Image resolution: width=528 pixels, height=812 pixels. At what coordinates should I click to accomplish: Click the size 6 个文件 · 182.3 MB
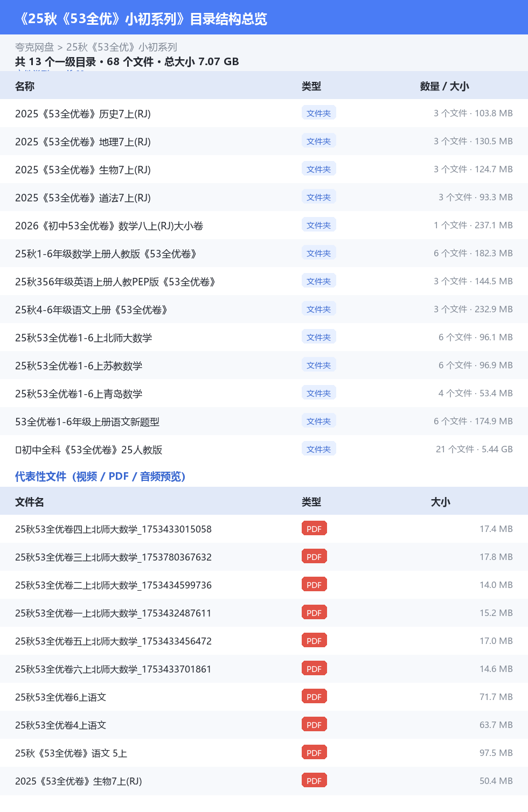[473, 253]
